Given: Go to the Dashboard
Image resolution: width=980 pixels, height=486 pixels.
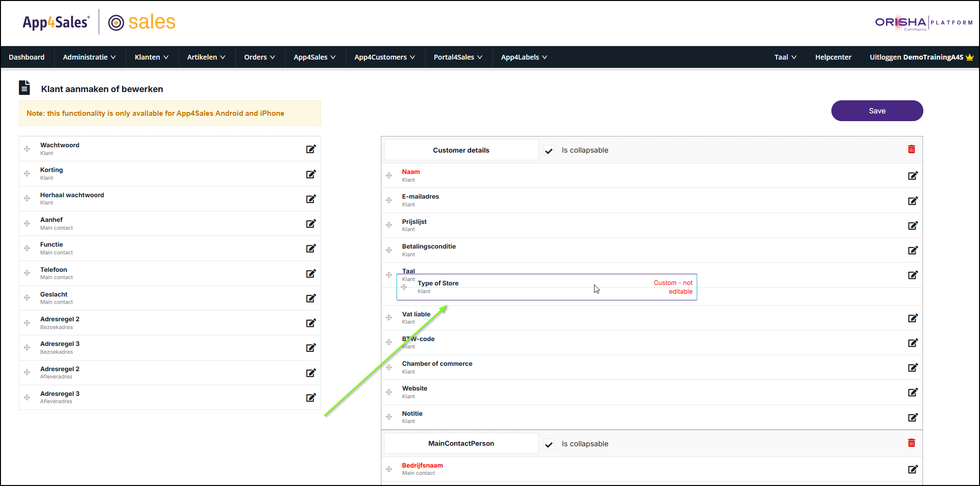Looking at the screenshot, I should click(x=27, y=57).
